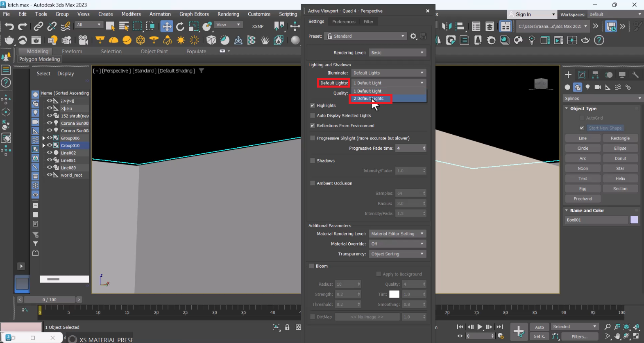This screenshot has width=644, height=343.
Task: Click the Box001 object color swatch
Action: click(634, 220)
